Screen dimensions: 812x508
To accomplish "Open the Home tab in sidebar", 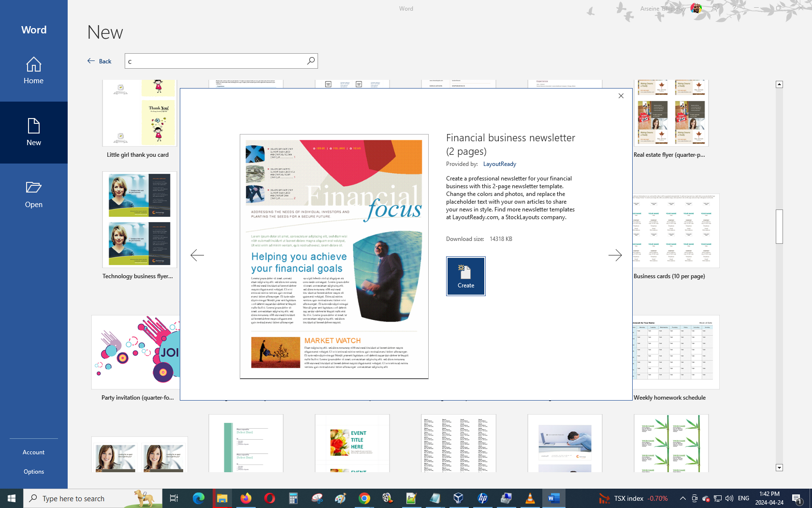I will [x=34, y=71].
